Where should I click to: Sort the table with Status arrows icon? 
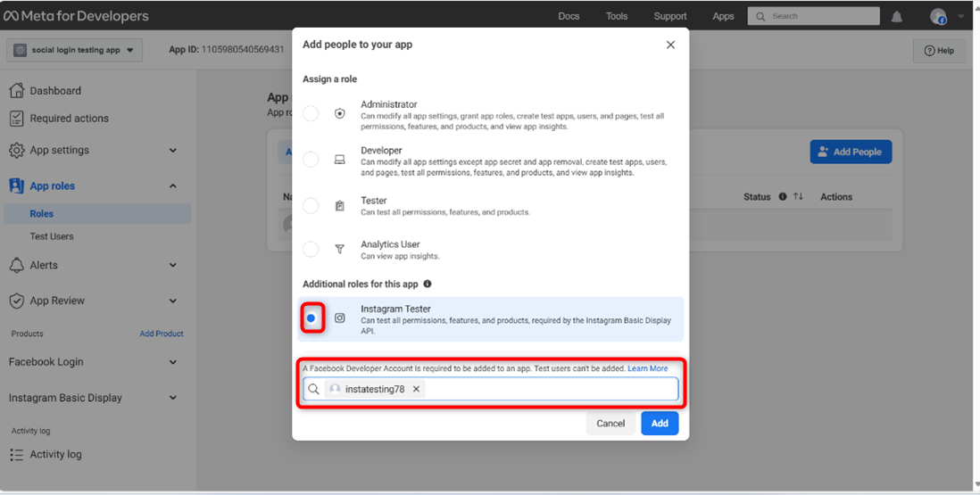pyautogui.click(x=798, y=196)
